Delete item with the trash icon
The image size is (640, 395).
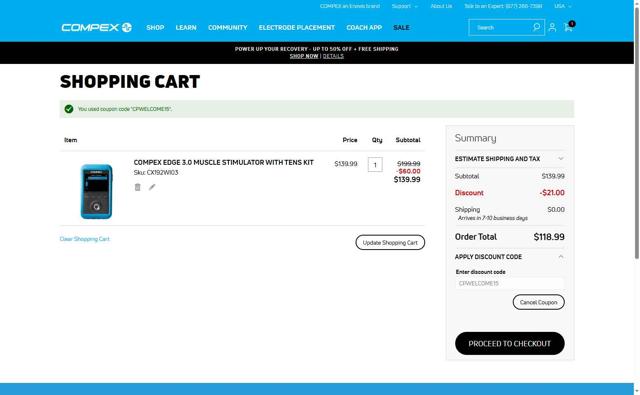[138, 187]
